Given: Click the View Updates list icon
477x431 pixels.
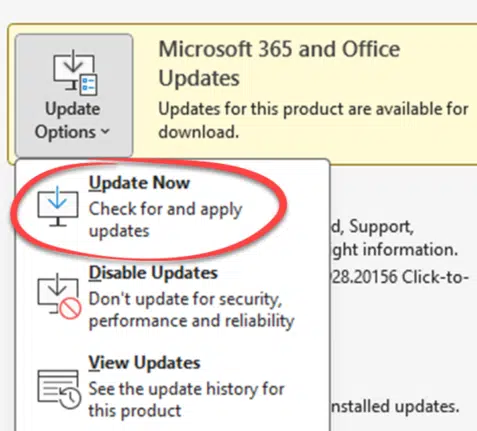Looking at the screenshot, I should click(59, 390).
